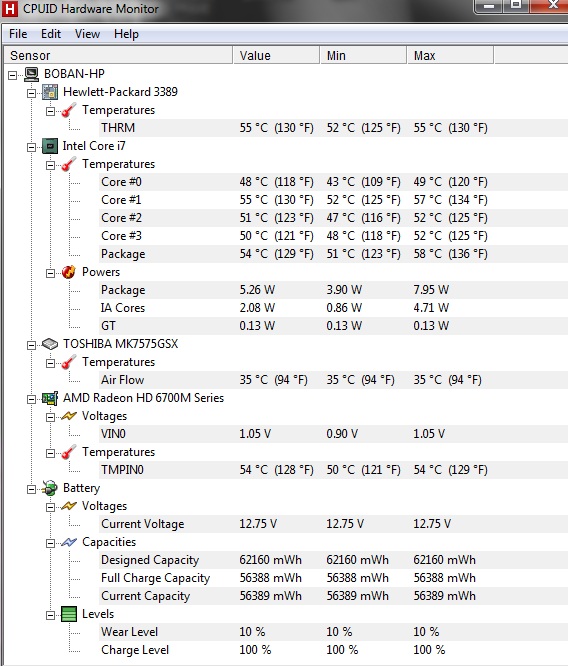
Task: Collapse the AMD Radeon HD 6700M node
Action: tap(31, 399)
